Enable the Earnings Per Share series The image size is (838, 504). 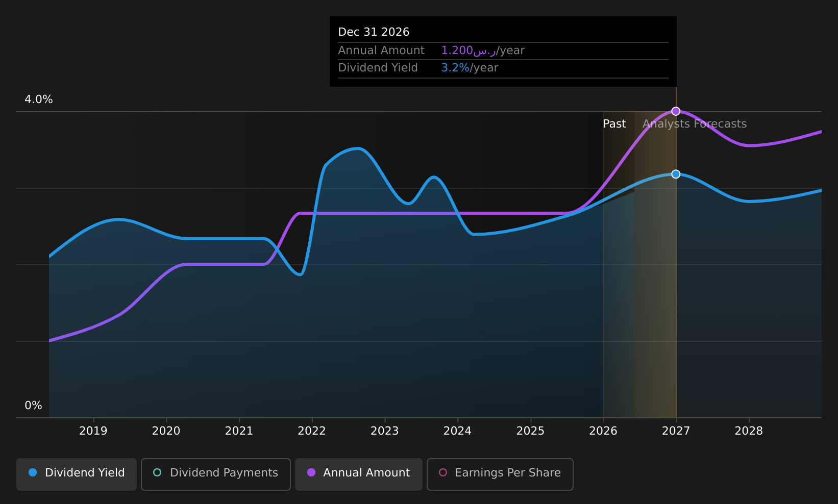click(500, 474)
